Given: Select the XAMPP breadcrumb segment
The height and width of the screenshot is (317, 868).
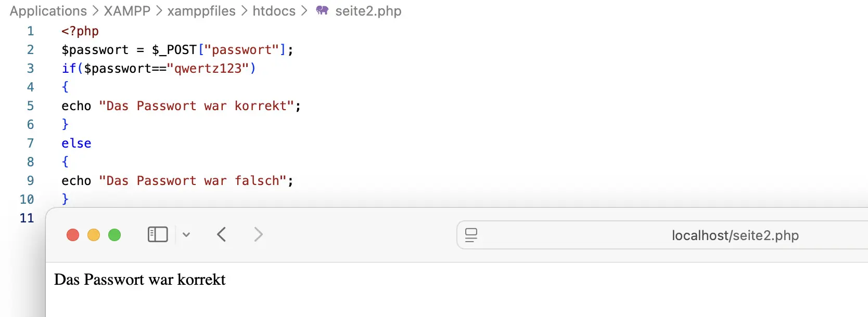Looking at the screenshot, I should pyautogui.click(x=127, y=11).
